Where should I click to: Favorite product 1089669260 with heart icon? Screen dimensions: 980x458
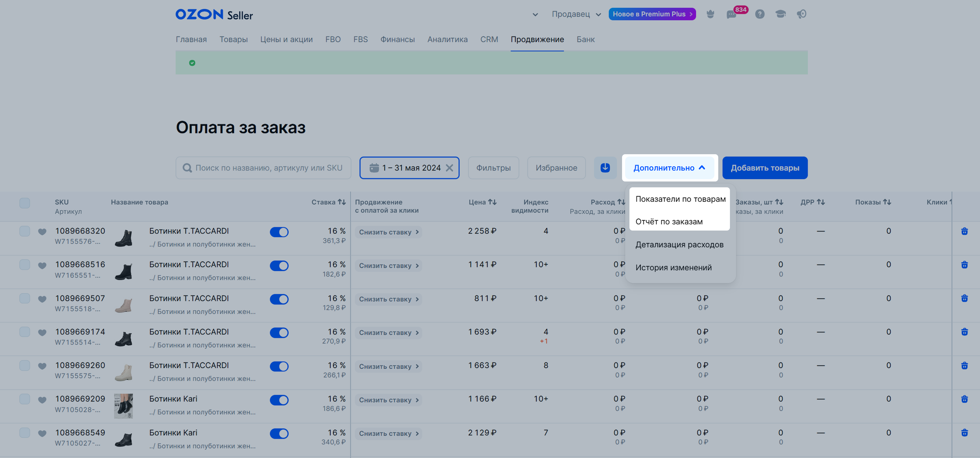[x=42, y=366]
